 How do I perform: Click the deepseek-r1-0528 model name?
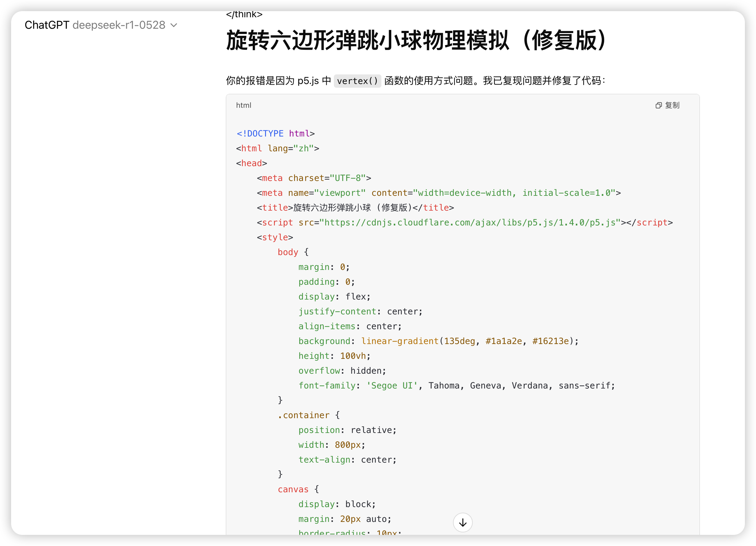click(119, 25)
